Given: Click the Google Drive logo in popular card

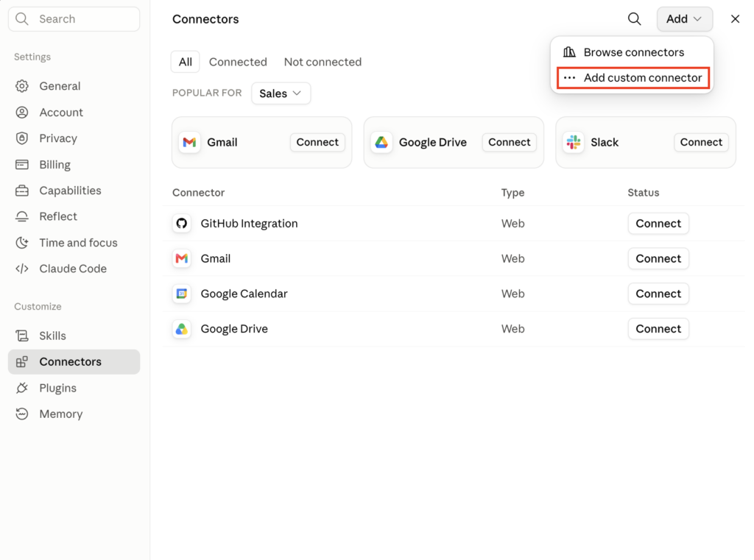Looking at the screenshot, I should pos(381,142).
